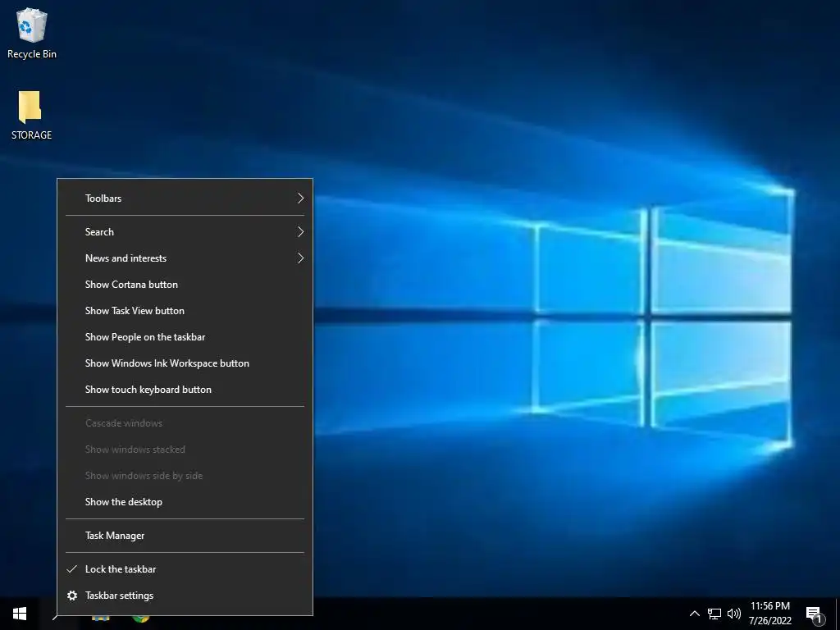Open the Windows Start menu

(20, 614)
